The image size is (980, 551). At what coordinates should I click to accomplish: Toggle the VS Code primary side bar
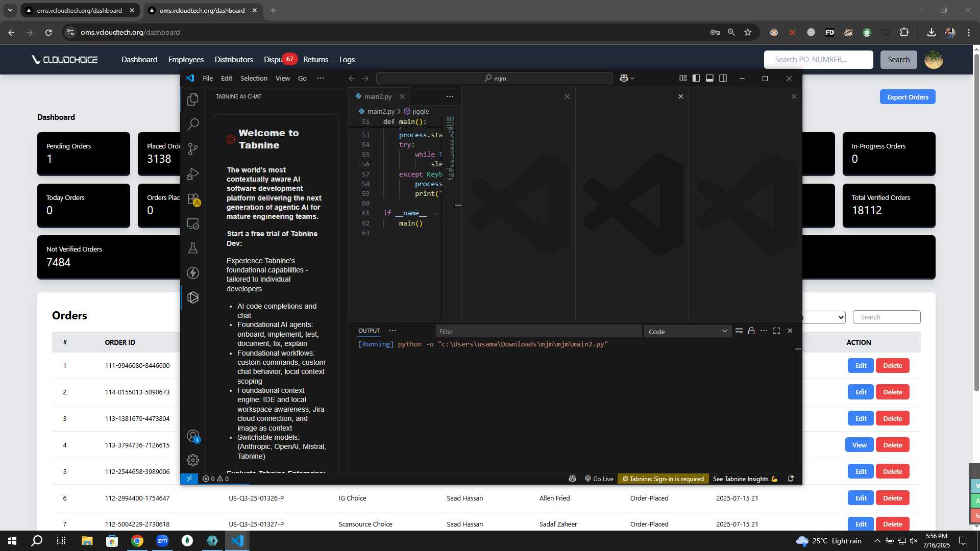pos(696,78)
